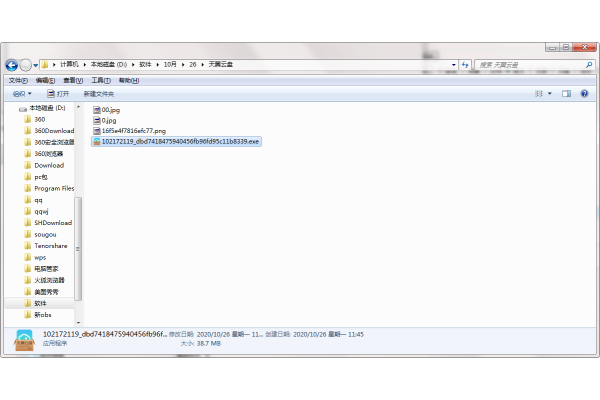This screenshot has width=600, height=400.
Task: Open the 编辑(E) menu
Action: [x=45, y=80]
